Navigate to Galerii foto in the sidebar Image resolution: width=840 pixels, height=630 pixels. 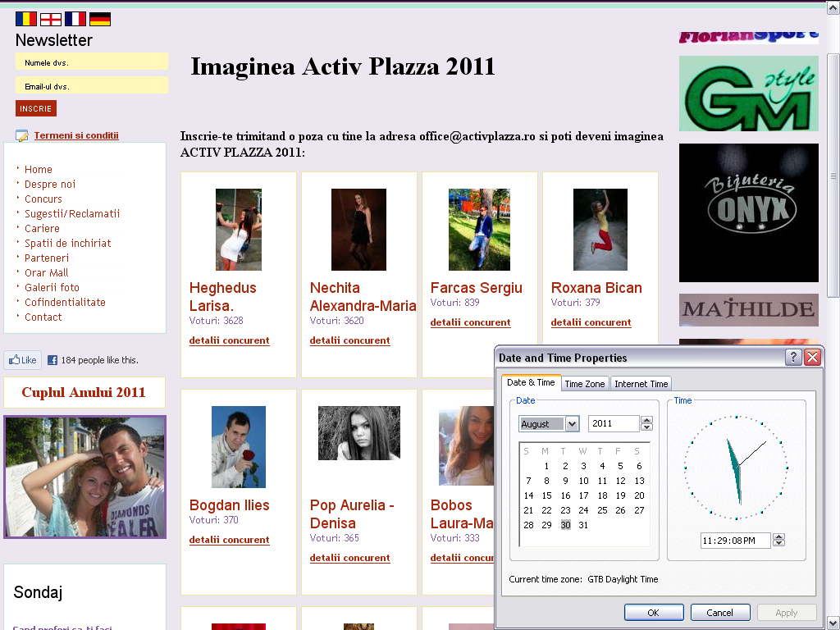[x=52, y=287]
